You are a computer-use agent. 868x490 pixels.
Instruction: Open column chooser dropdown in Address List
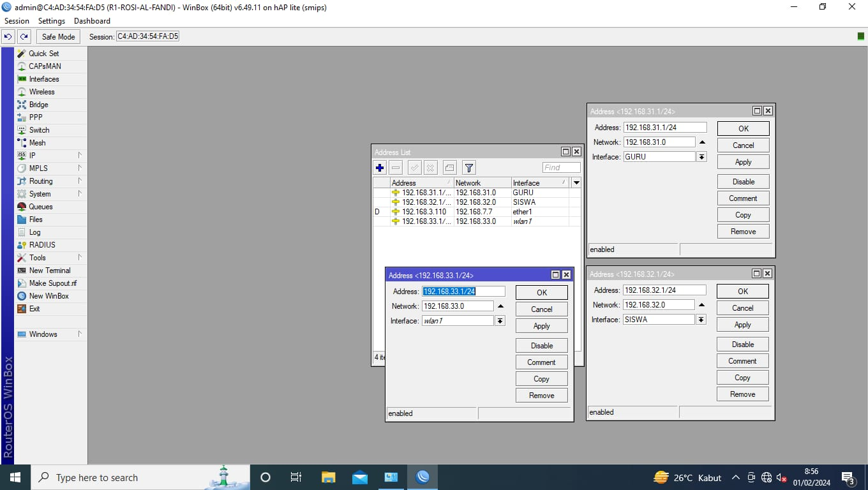coord(576,182)
